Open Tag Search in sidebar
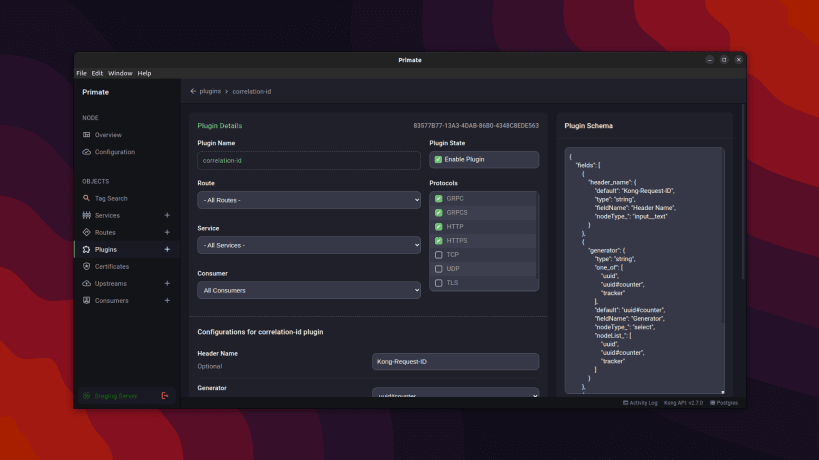The image size is (819, 460). tap(111, 198)
